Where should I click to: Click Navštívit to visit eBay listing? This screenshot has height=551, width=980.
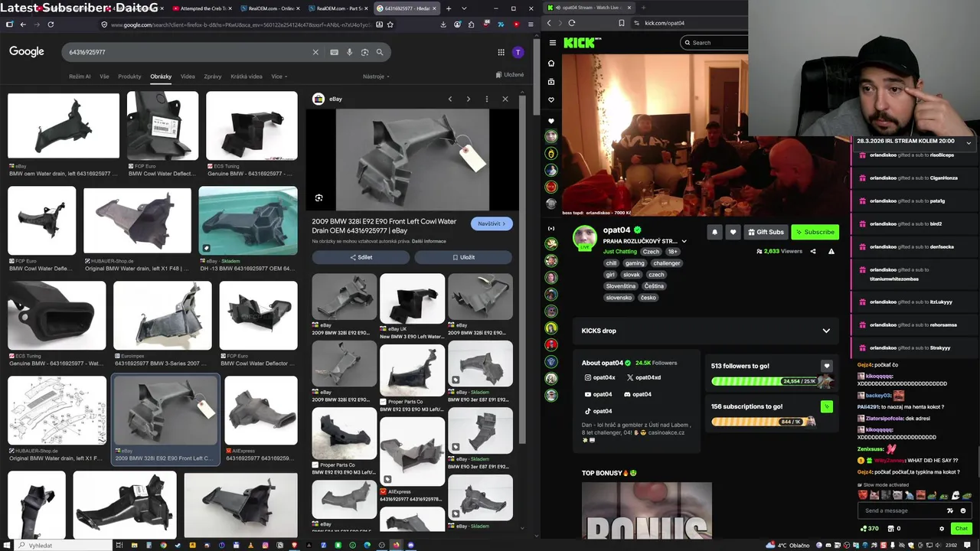tap(492, 223)
